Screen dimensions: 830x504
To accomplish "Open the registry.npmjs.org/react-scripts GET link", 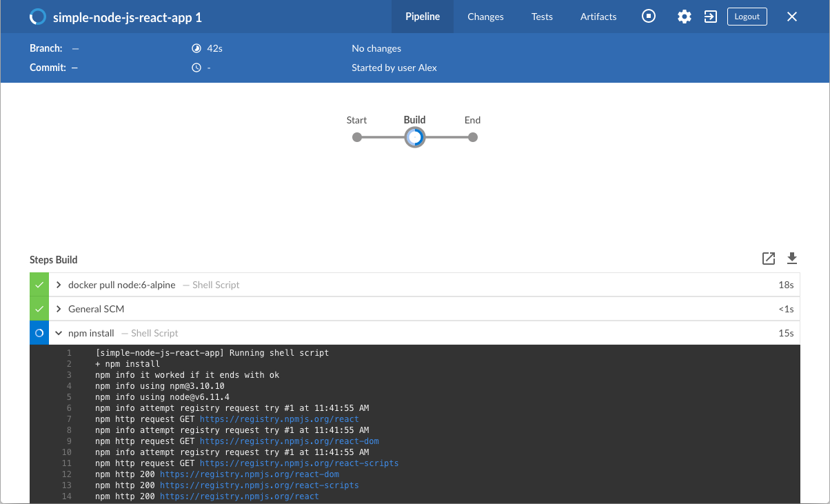I will click(x=298, y=463).
